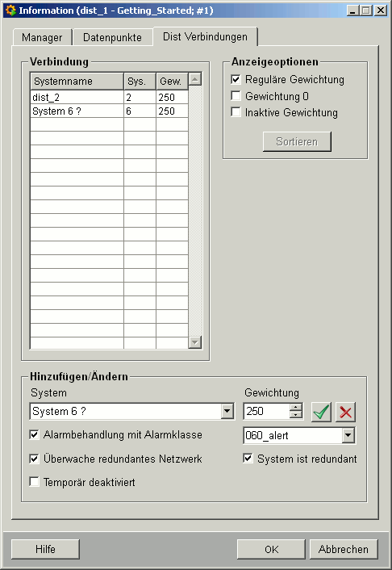Screen dimensions: 392x570
Task: Click the Hilfe button
Action: coord(45,549)
